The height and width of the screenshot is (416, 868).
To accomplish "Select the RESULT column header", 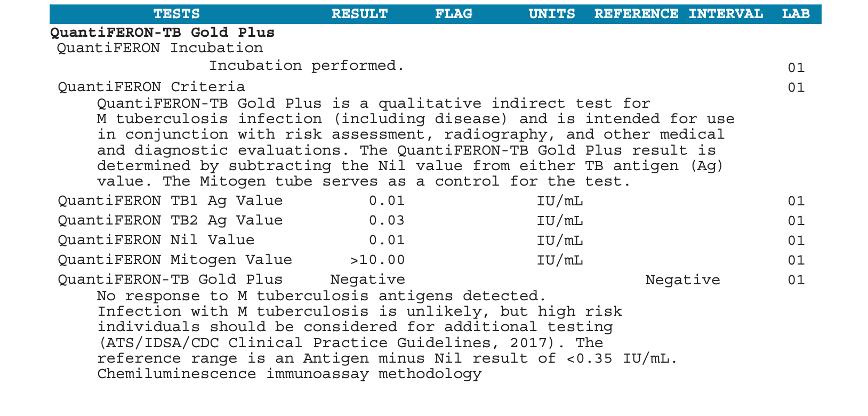I will coord(359,14).
